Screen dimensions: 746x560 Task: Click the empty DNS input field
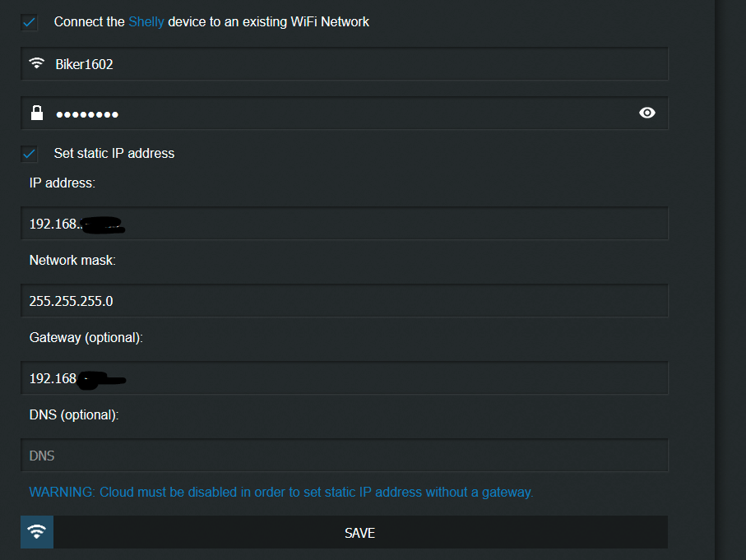coord(345,456)
